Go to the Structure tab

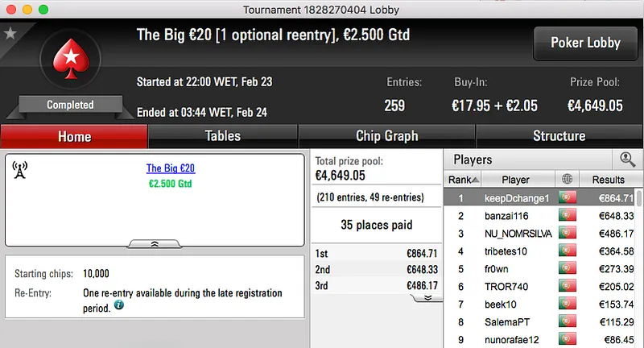(559, 136)
